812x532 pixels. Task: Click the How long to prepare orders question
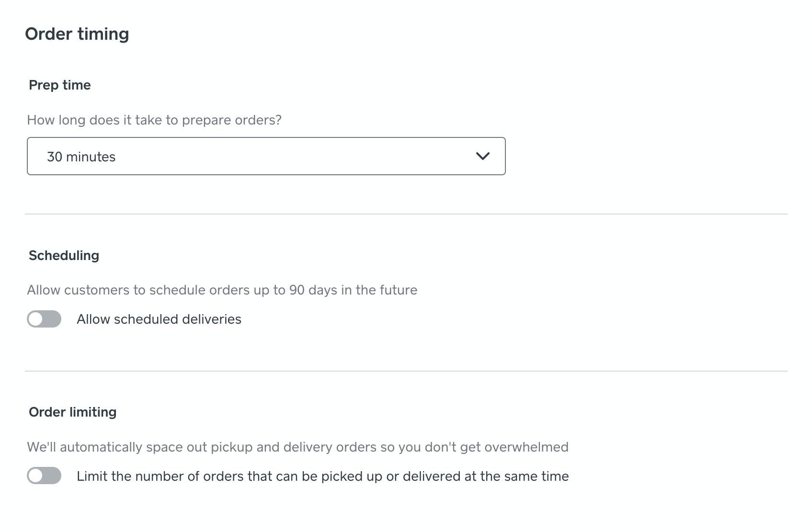[x=154, y=120]
